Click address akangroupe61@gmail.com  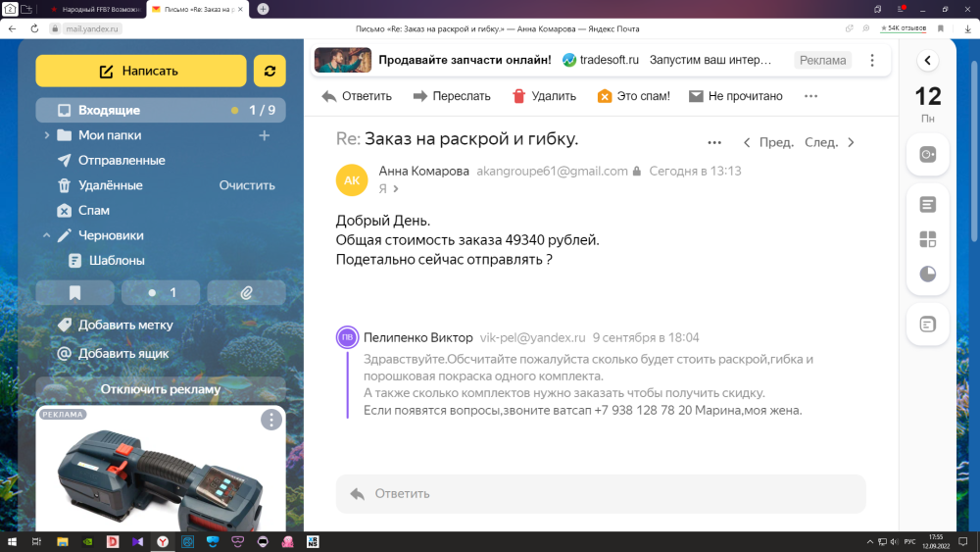[552, 171]
